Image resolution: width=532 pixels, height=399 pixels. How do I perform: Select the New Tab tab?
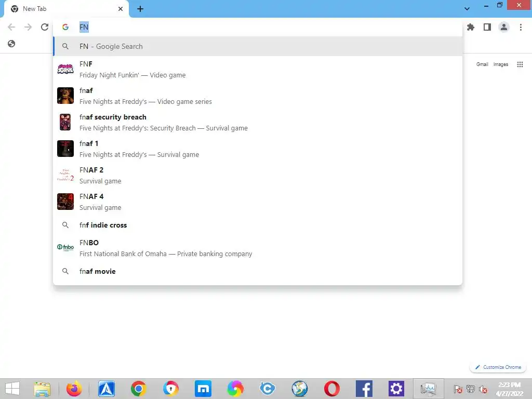pos(66,9)
